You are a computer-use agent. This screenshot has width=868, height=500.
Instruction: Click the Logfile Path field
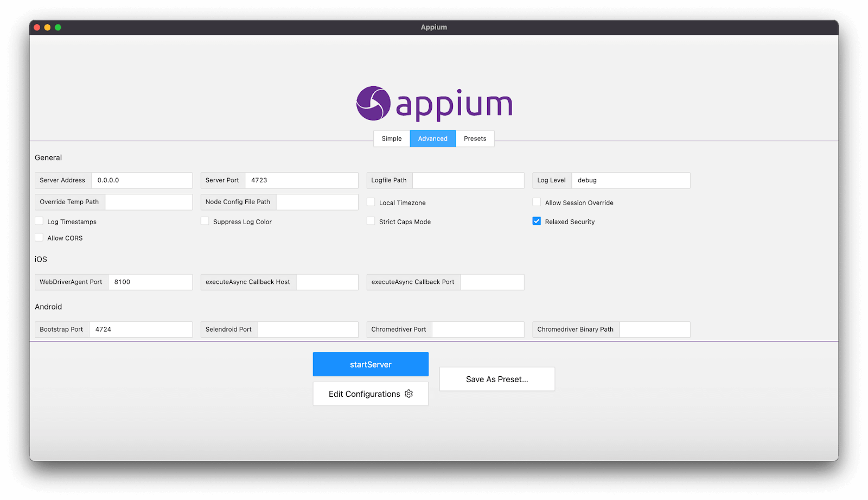[468, 180]
